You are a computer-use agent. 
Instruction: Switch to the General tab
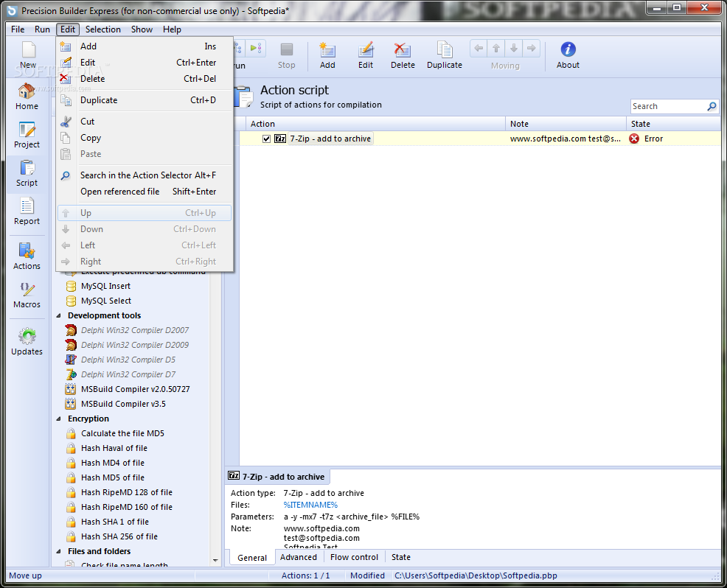(251, 557)
